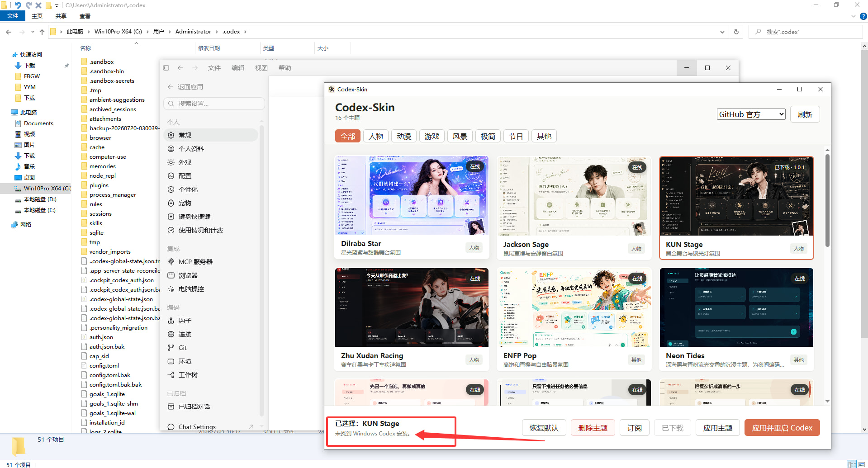The width and height of the screenshot is (868, 468).
Task: Open 钩子 hooks settings icon
Action: tap(171, 321)
